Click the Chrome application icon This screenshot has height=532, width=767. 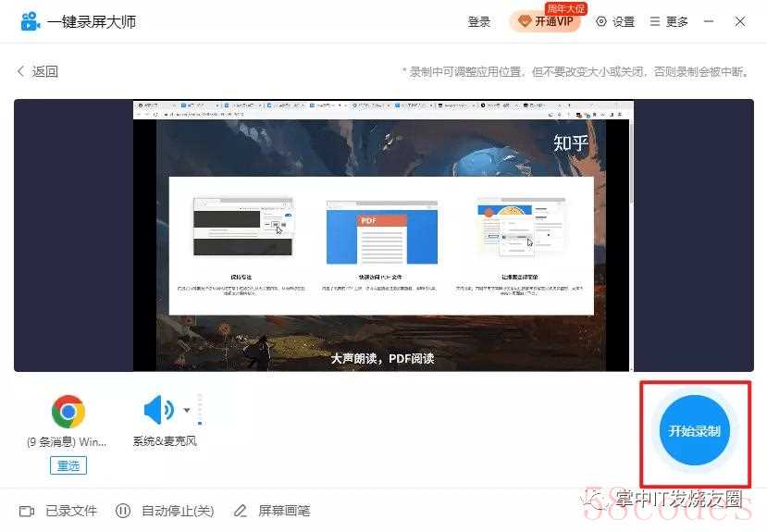point(68,411)
